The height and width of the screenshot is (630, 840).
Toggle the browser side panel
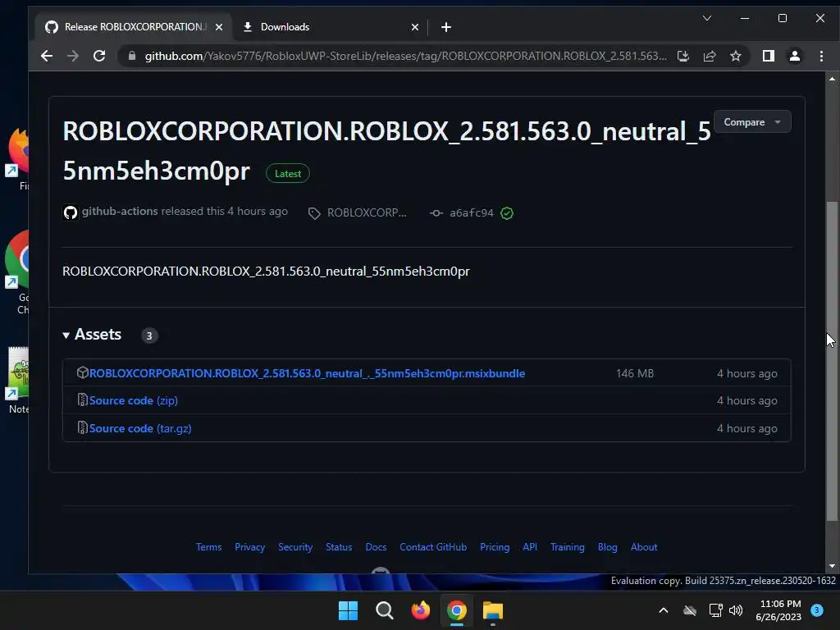[x=768, y=56]
